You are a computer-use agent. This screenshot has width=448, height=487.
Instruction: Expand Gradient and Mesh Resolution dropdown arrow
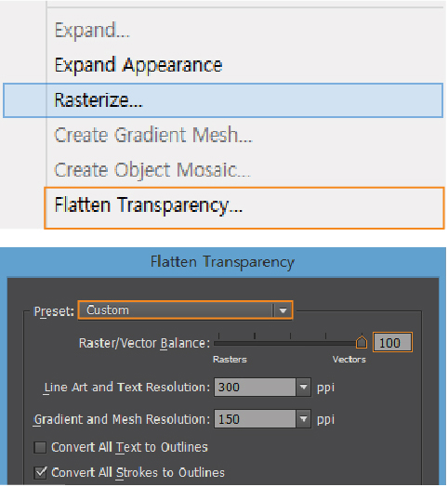click(303, 419)
